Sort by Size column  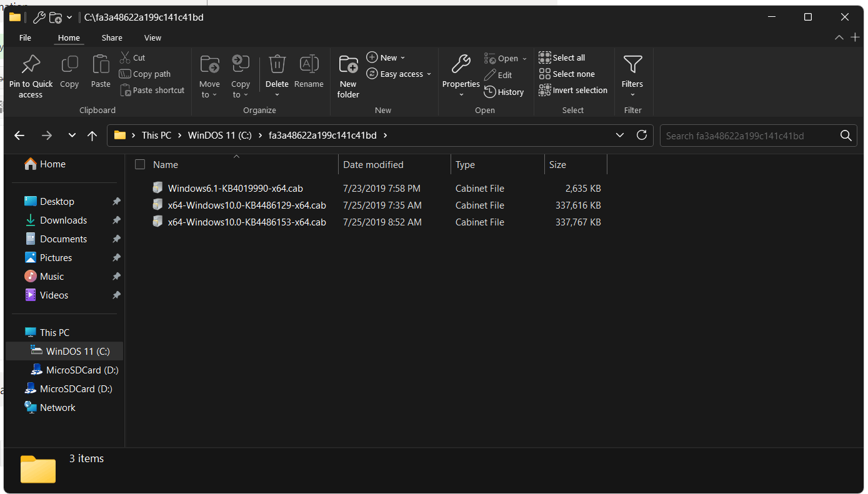(557, 165)
